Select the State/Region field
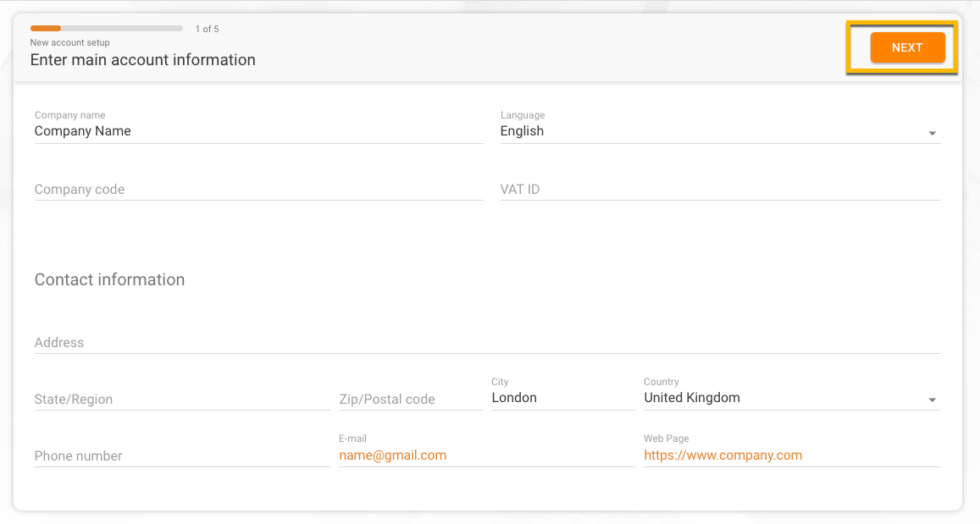Image resolution: width=980 pixels, height=524 pixels. coord(182,399)
